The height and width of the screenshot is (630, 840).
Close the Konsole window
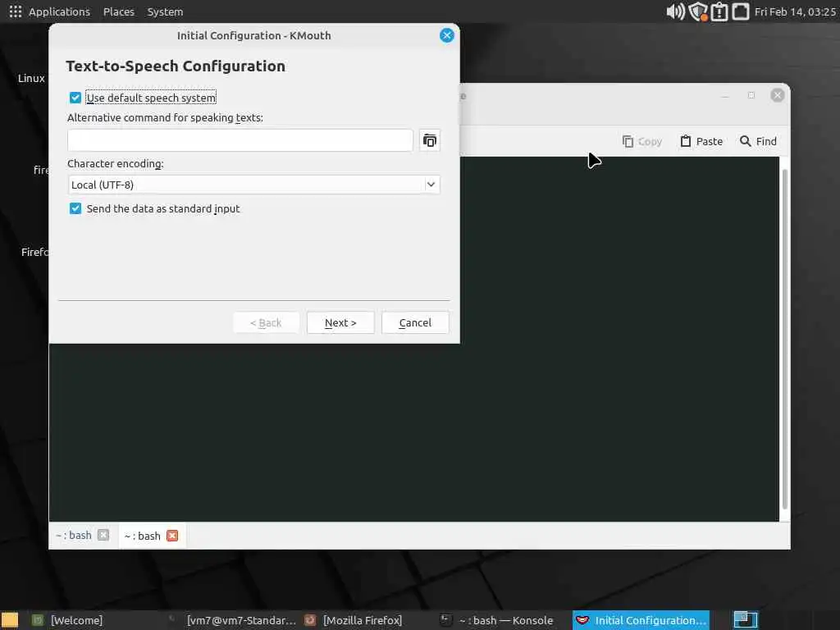(778, 95)
